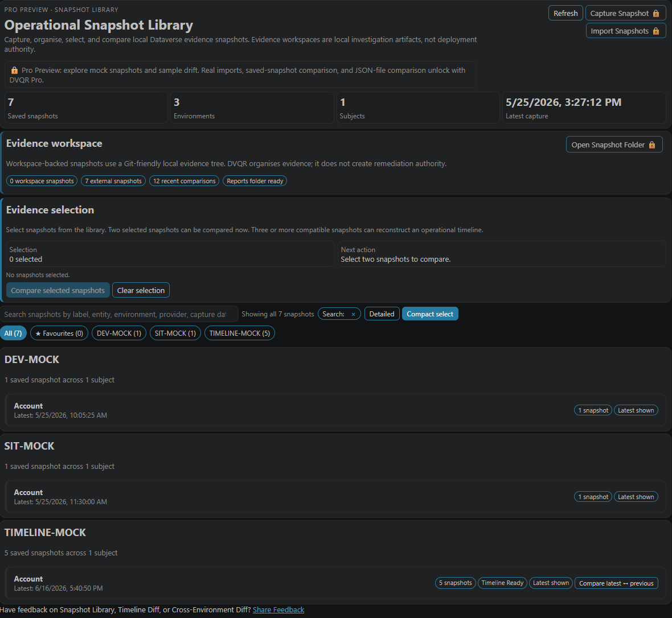Image resolution: width=672 pixels, height=618 pixels.
Task: Click the SIT-MOCK section heading
Action: [29, 446]
